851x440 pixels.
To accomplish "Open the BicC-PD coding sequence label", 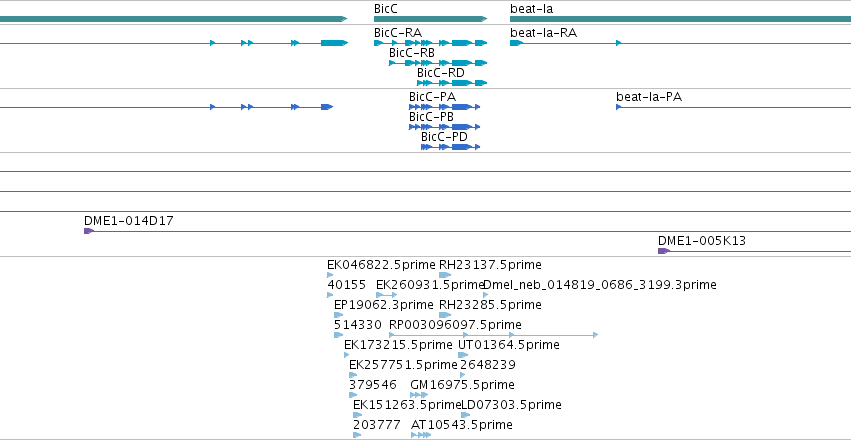I will [444, 137].
